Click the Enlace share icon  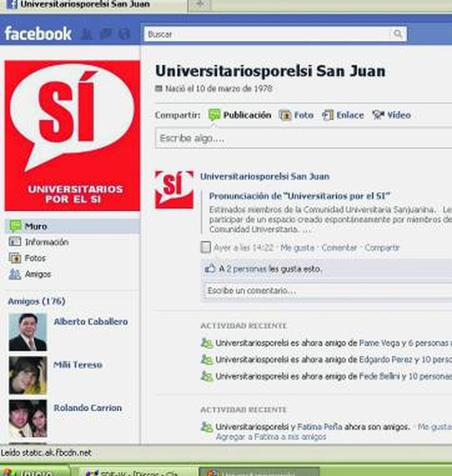click(x=328, y=115)
